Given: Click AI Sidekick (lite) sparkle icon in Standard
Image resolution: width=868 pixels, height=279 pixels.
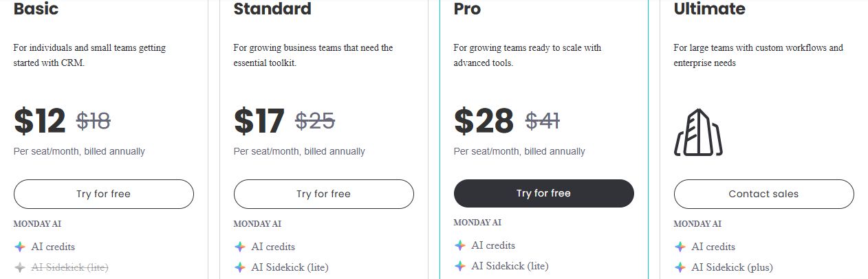Looking at the screenshot, I should click(240, 267).
